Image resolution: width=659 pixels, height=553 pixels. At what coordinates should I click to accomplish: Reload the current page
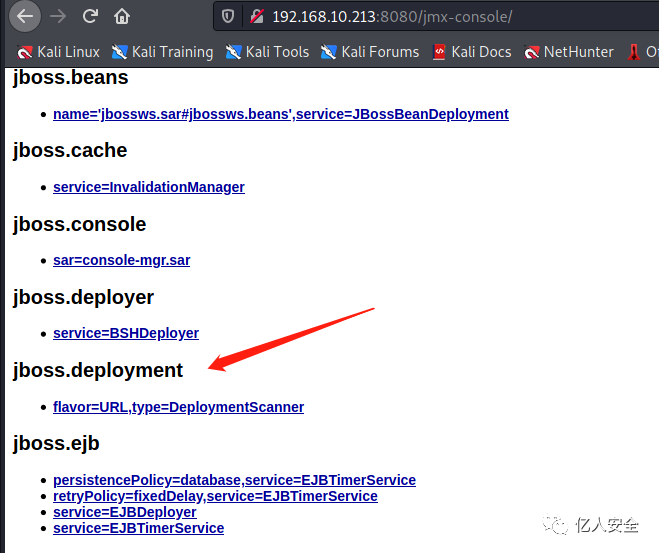click(90, 16)
